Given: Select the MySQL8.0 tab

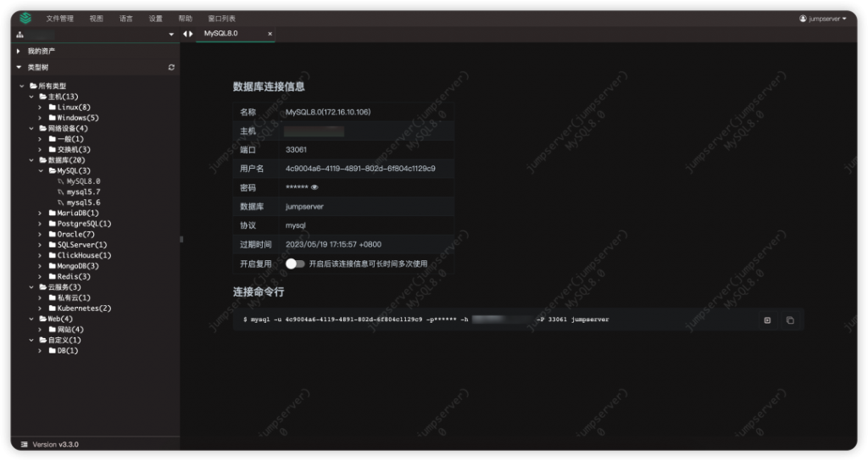Looking at the screenshot, I should (x=221, y=33).
